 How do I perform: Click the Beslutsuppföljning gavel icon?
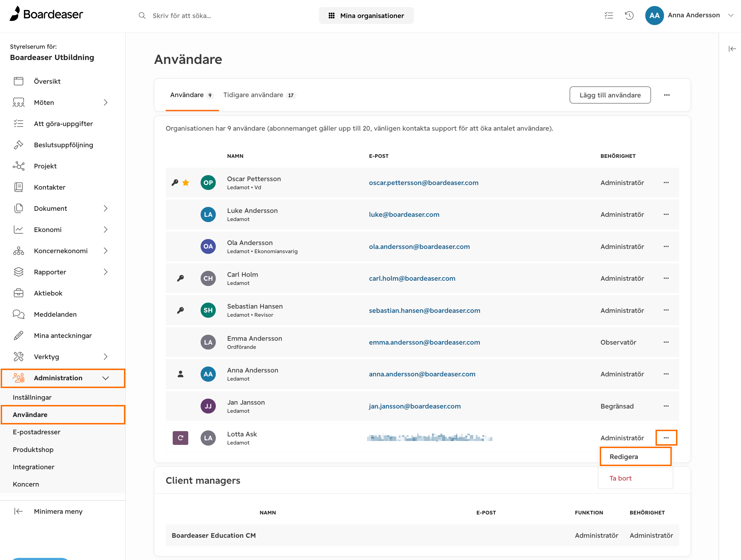pyautogui.click(x=18, y=145)
